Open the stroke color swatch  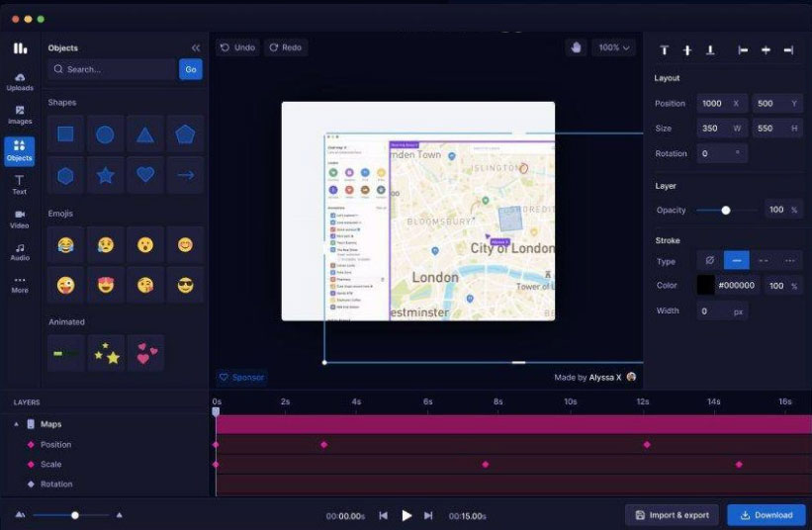point(705,285)
